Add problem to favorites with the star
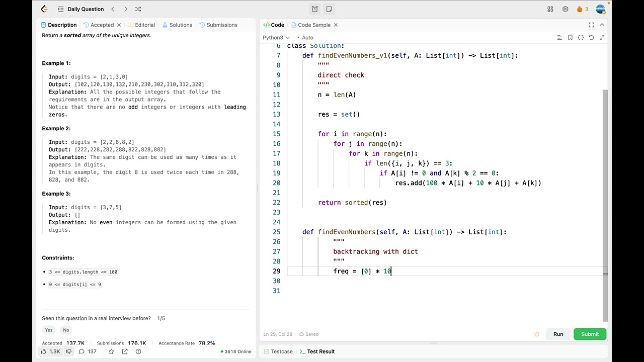 pyautogui.click(x=111, y=351)
